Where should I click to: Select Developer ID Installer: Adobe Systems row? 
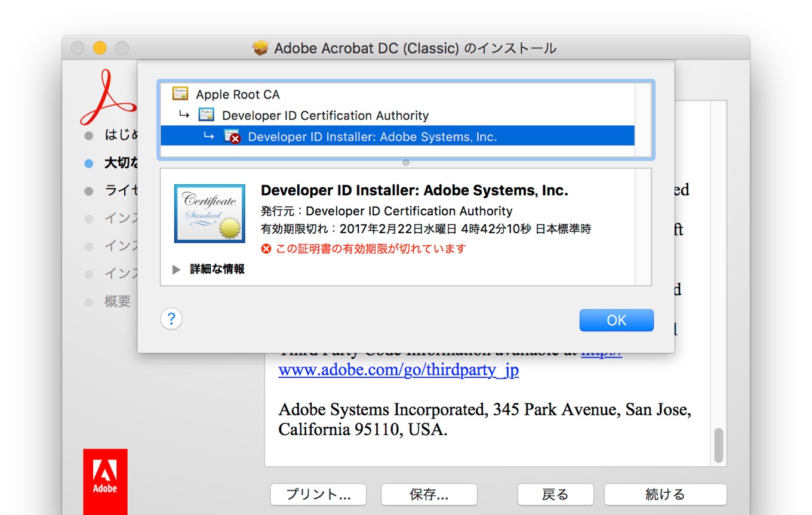click(x=398, y=137)
